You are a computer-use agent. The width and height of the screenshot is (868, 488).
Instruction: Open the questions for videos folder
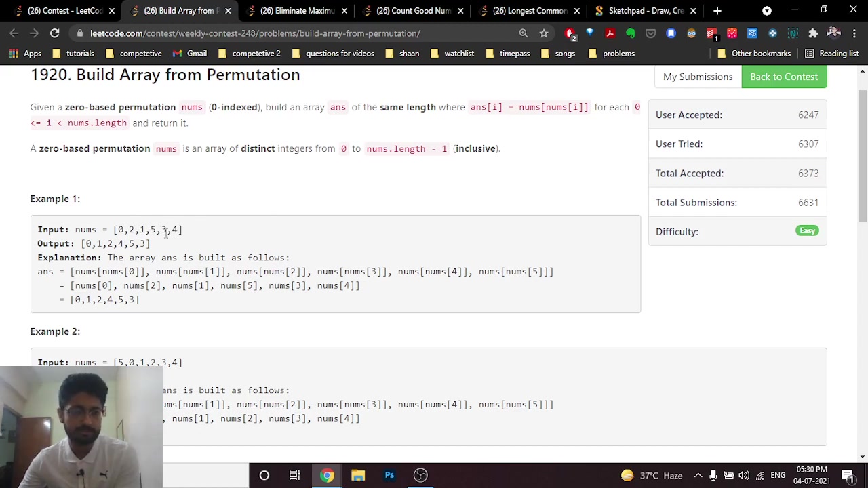coord(333,53)
